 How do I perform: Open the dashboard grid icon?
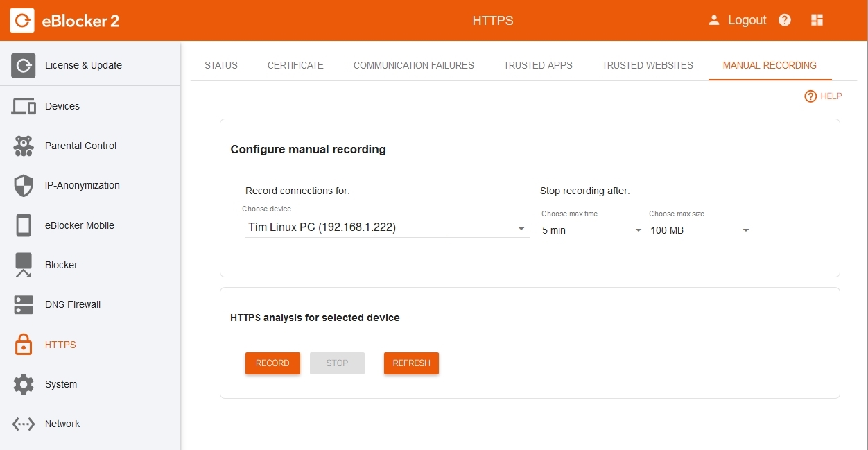click(x=817, y=20)
